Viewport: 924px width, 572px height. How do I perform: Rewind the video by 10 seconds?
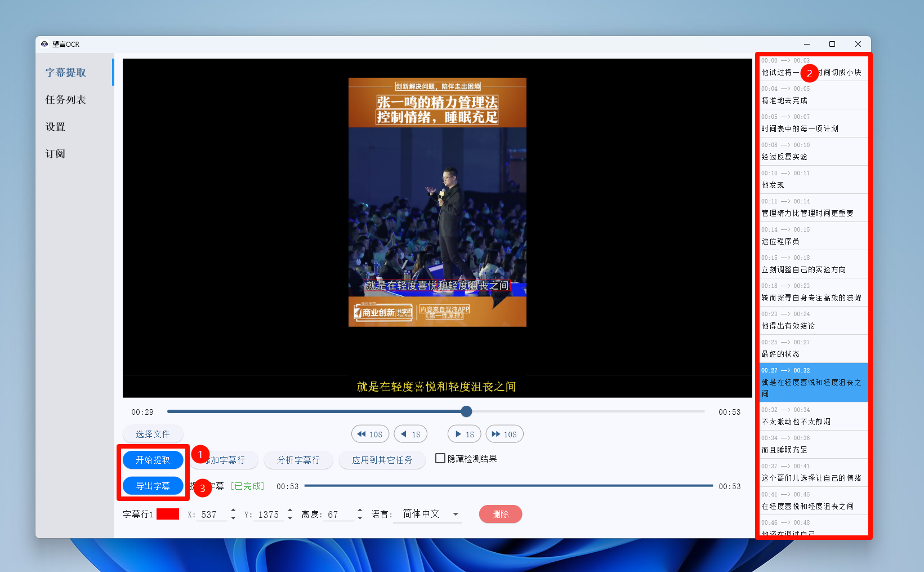click(x=370, y=434)
